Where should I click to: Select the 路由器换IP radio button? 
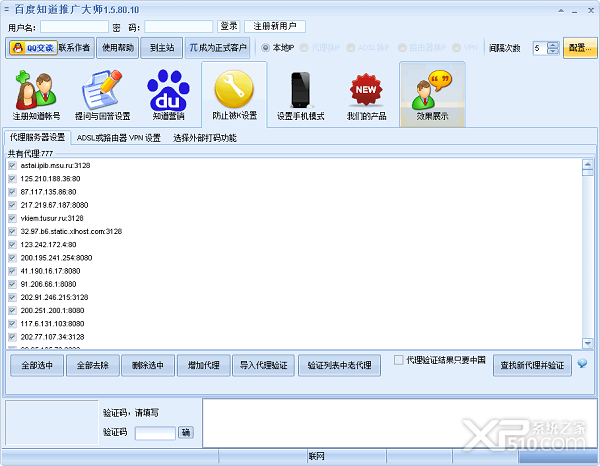coord(402,48)
